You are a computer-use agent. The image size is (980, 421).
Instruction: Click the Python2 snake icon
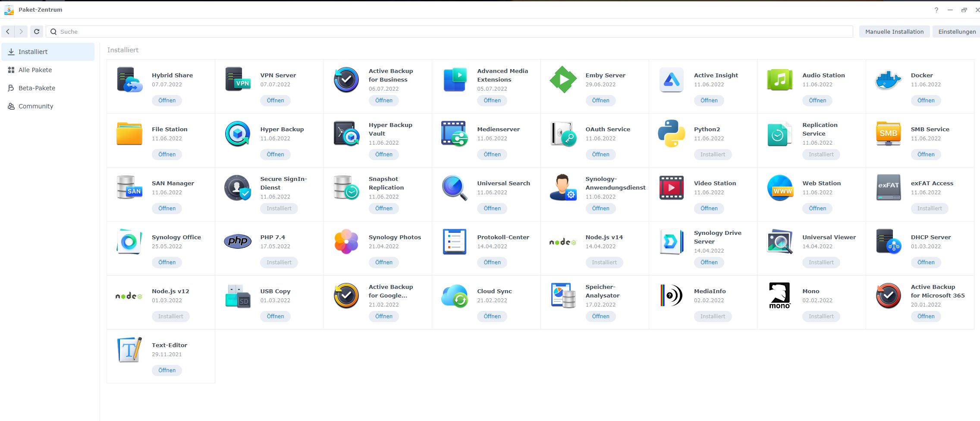[672, 133]
